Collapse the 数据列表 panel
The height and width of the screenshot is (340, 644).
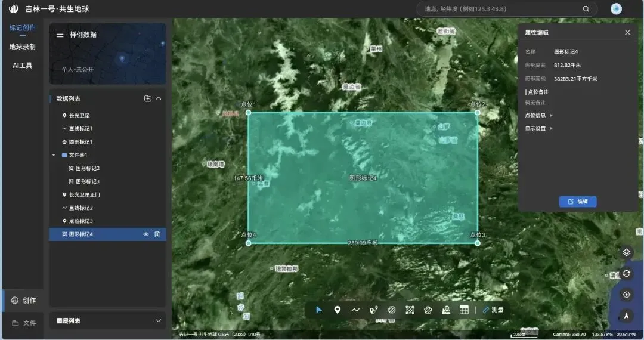pyautogui.click(x=159, y=98)
